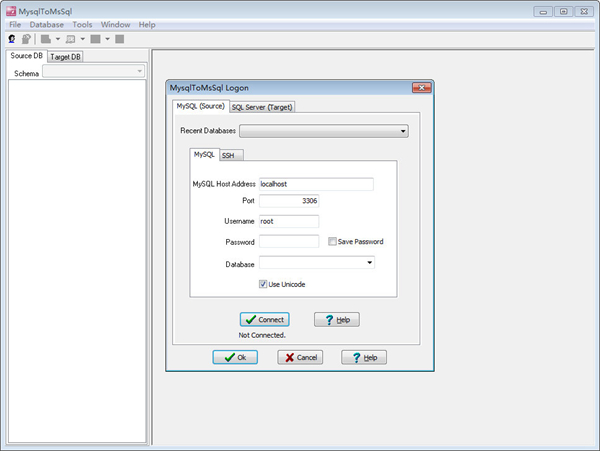Click the MySQL Host Address field
Screen dimensions: 600x451
pos(315,184)
